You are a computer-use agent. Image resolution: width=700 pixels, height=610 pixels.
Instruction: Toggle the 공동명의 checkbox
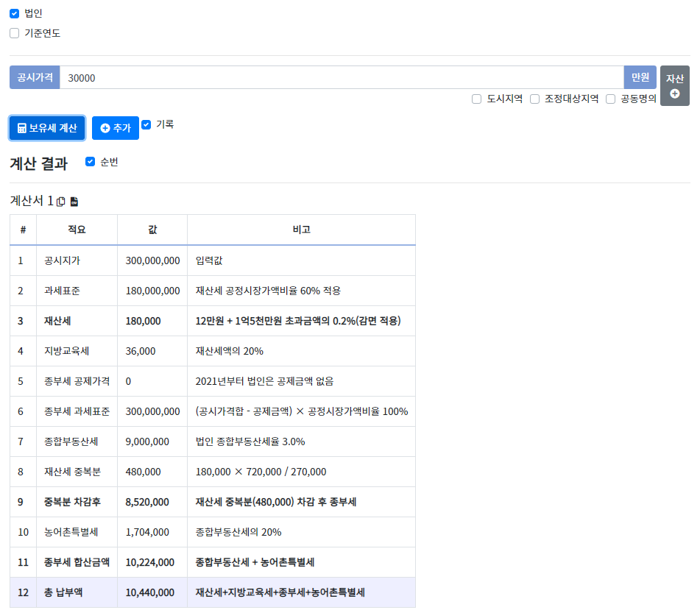click(x=610, y=99)
